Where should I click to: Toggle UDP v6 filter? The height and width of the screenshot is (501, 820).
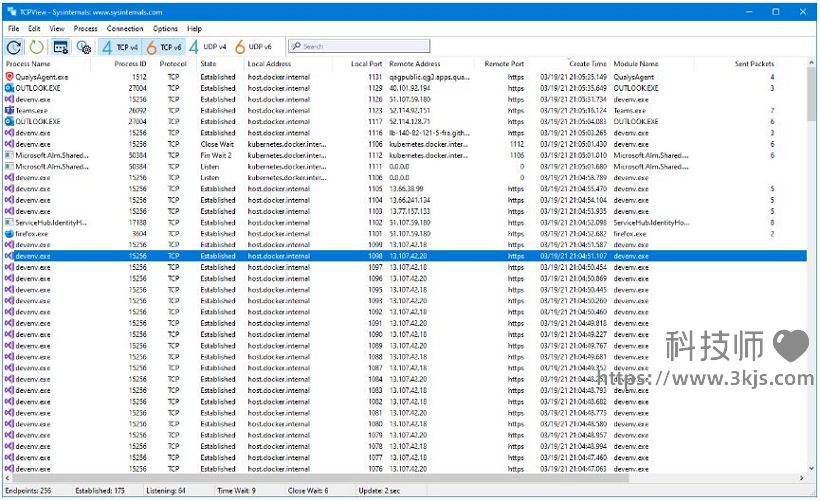pyautogui.click(x=254, y=47)
